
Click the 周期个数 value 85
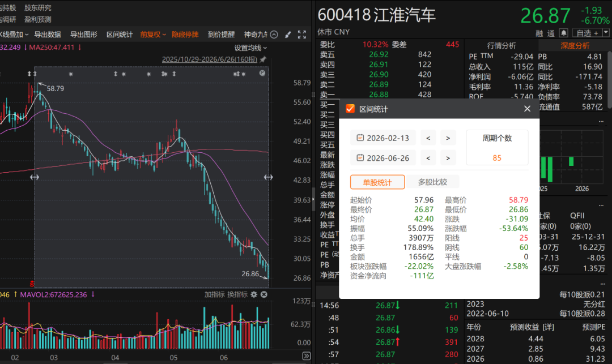[x=497, y=157]
